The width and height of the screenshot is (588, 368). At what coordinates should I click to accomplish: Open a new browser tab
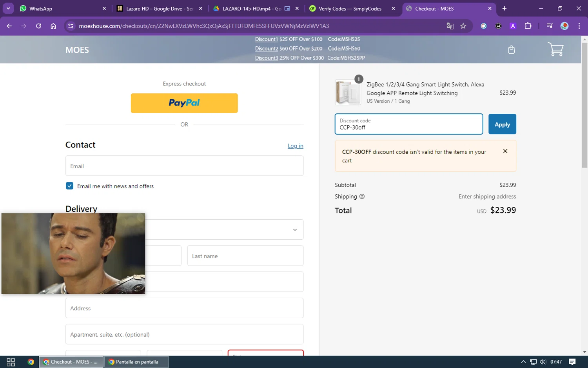tap(505, 8)
